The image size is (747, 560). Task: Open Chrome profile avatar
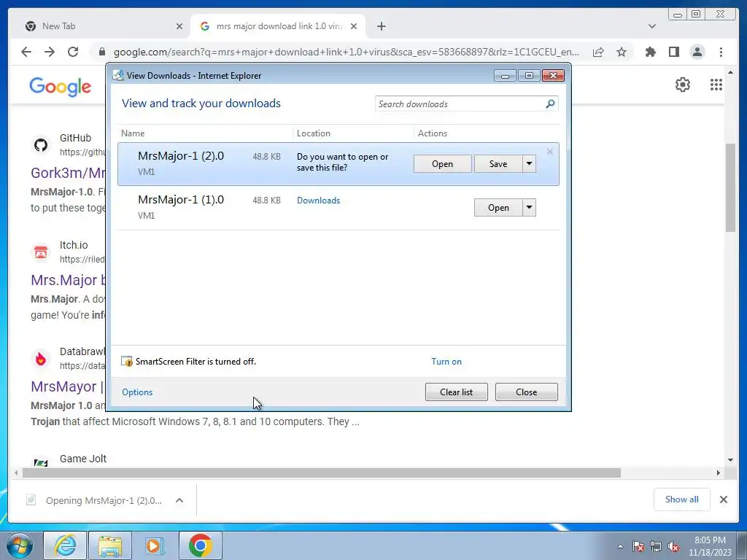pos(697,52)
